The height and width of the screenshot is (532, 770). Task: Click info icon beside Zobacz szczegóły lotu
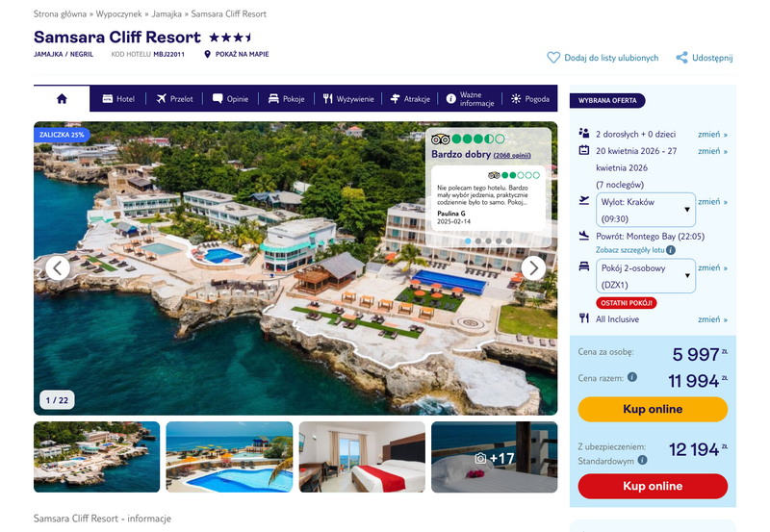point(671,250)
